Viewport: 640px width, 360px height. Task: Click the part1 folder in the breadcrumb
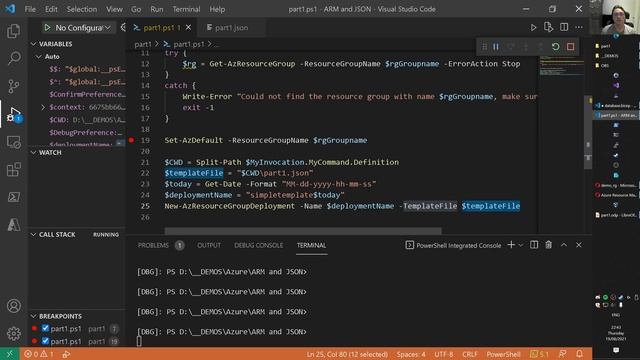pos(143,44)
